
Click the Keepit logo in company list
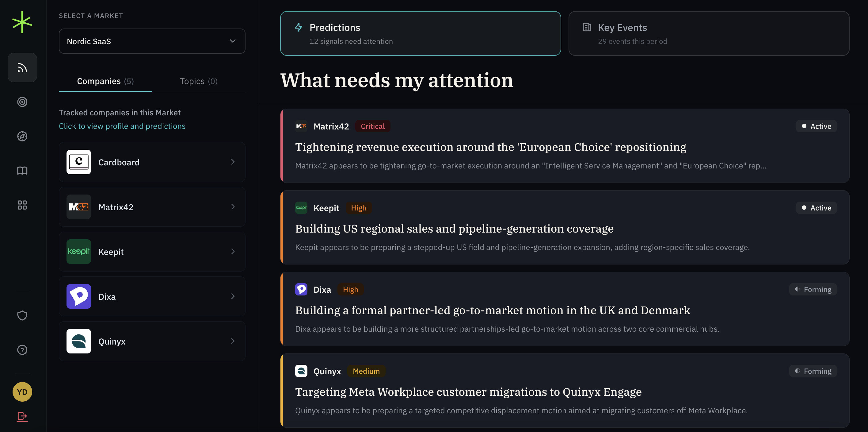click(78, 252)
